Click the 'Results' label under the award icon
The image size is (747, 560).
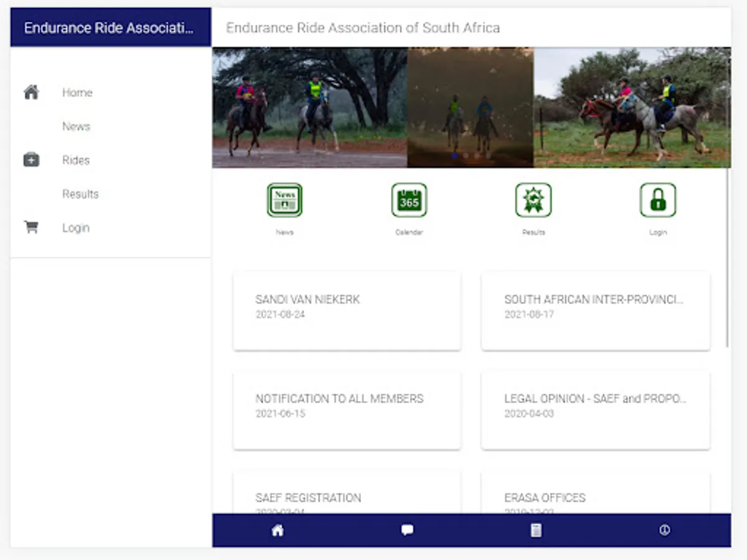(x=533, y=232)
